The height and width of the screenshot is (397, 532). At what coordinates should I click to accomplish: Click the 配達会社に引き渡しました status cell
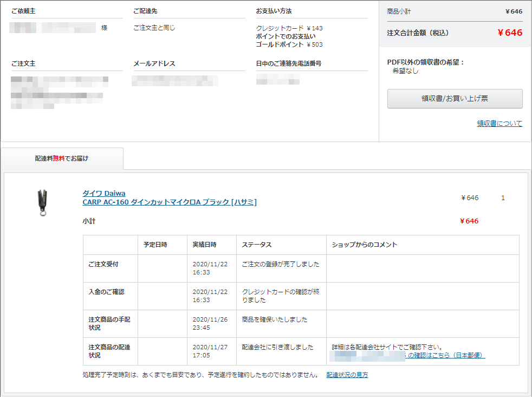(277, 347)
